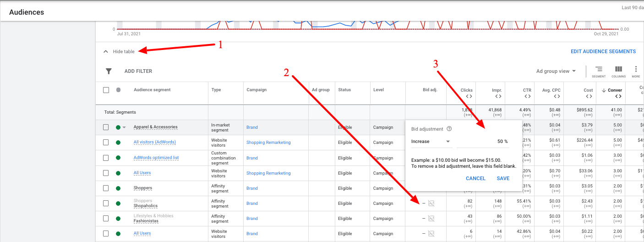Check the AdWords optimized list row checkbox

(106, 158)
